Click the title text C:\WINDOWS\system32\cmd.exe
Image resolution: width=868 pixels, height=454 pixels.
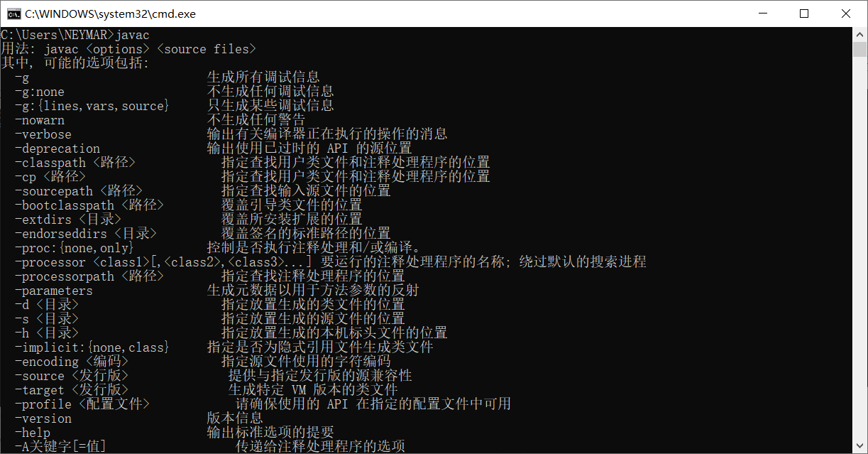pyautogui.click(x=110, y=13)
